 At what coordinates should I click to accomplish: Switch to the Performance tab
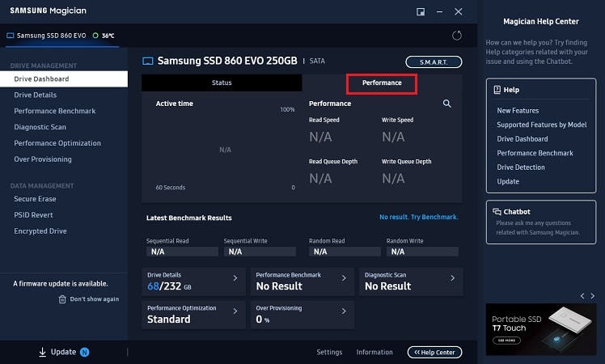(x=382, y=83)
